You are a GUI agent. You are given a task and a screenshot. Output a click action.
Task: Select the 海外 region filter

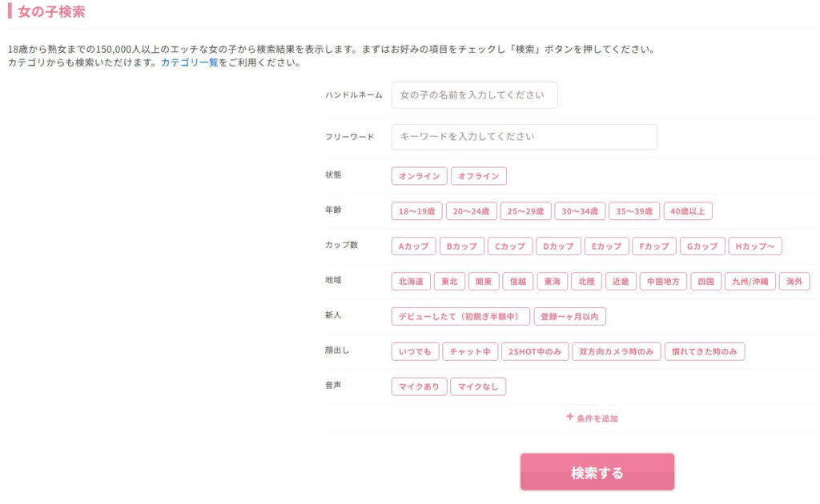click(794, 282)
